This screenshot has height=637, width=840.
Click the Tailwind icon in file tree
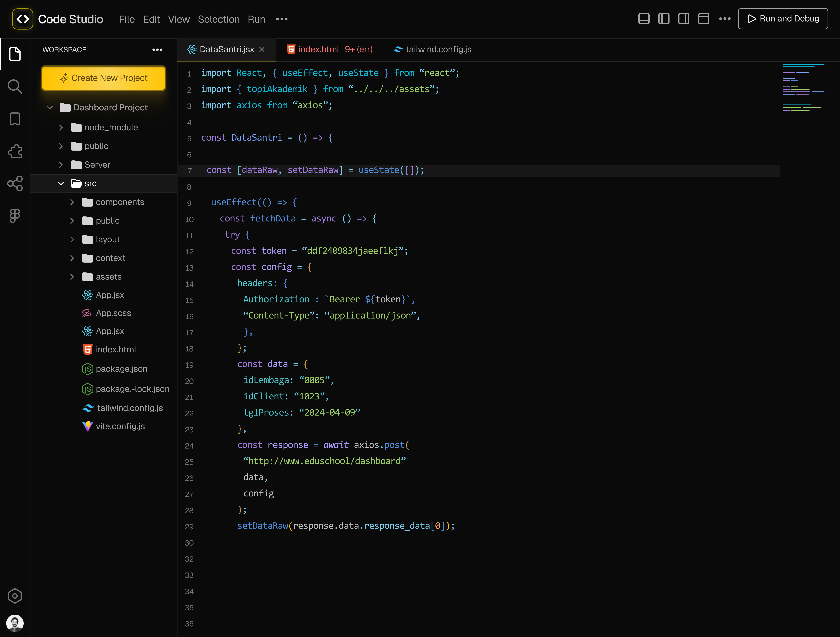[88, 408]
